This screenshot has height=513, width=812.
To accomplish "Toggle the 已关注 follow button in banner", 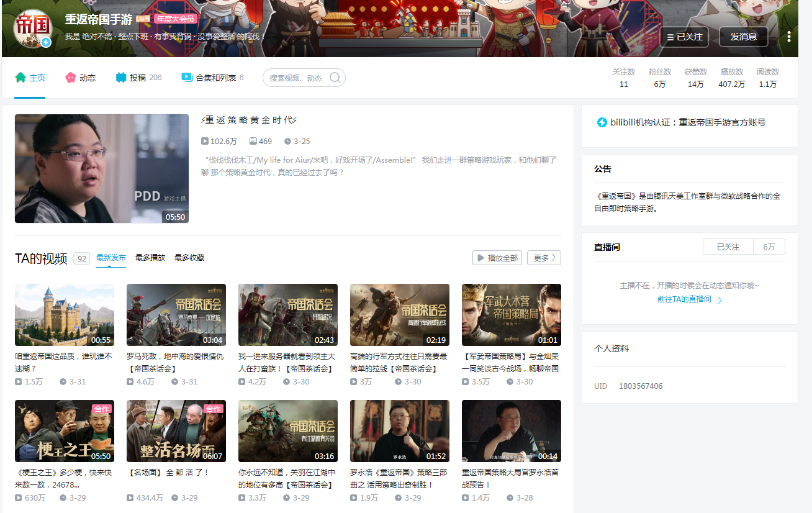I will coord(684,37).
